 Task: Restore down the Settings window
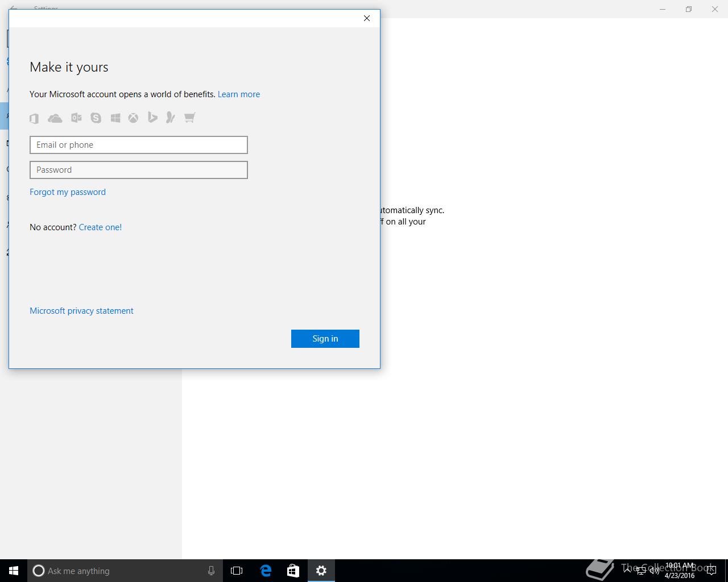[689, 9]
